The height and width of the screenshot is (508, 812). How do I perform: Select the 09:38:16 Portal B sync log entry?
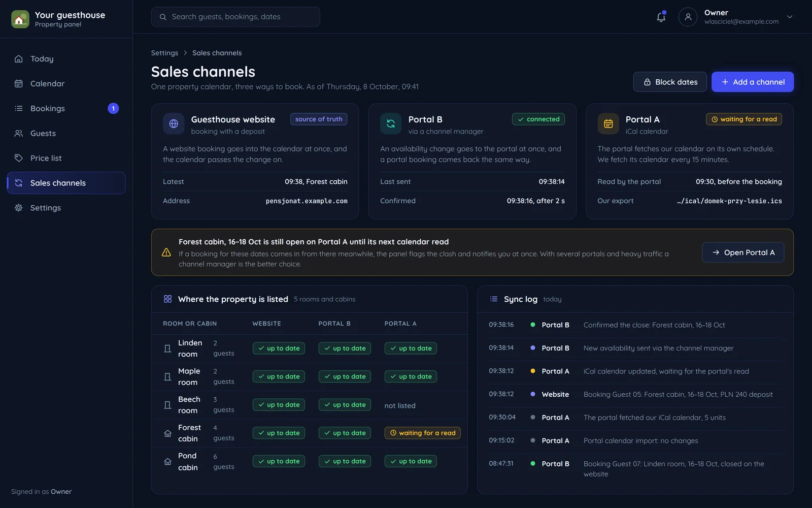pos(635,325)
